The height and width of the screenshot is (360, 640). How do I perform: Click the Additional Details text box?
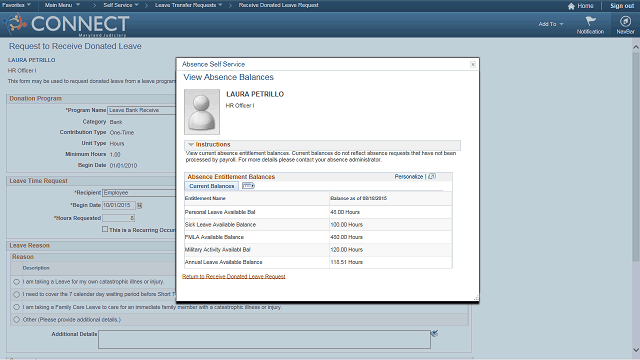click(264, 340)
